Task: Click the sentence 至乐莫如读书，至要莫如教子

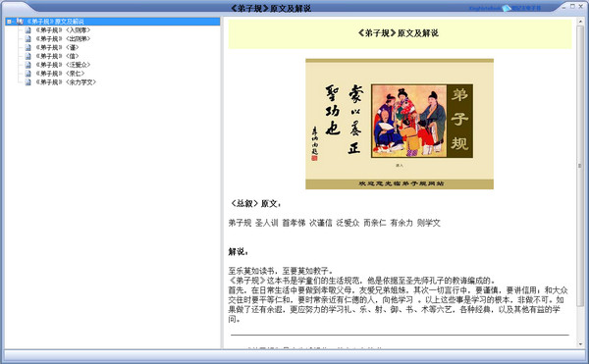Action: coord(280,271)
